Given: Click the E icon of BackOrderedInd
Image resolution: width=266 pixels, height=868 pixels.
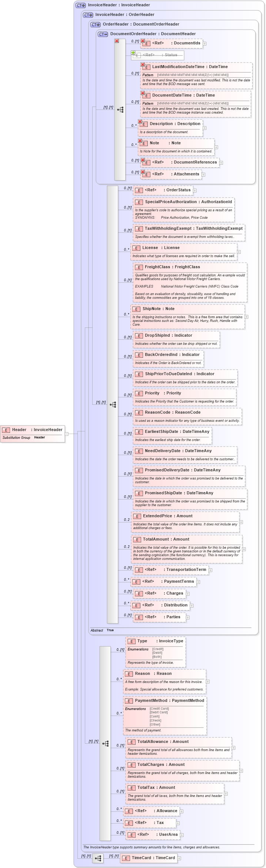Looking at the screenshot, I should coord(139,355).
